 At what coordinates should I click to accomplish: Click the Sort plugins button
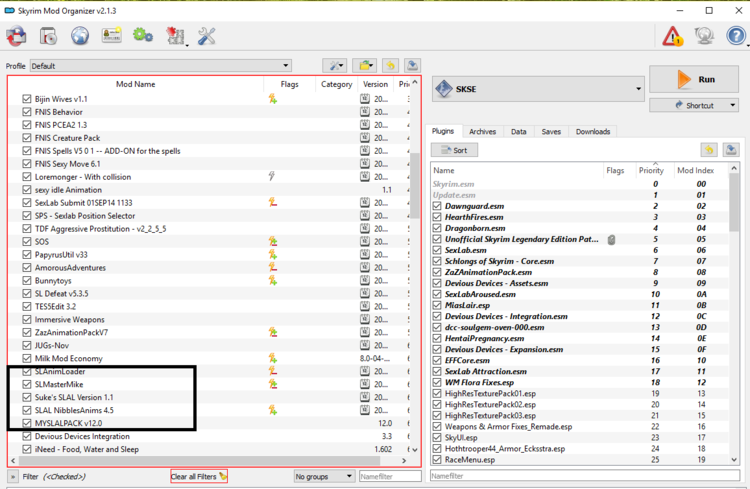point(454,150)
